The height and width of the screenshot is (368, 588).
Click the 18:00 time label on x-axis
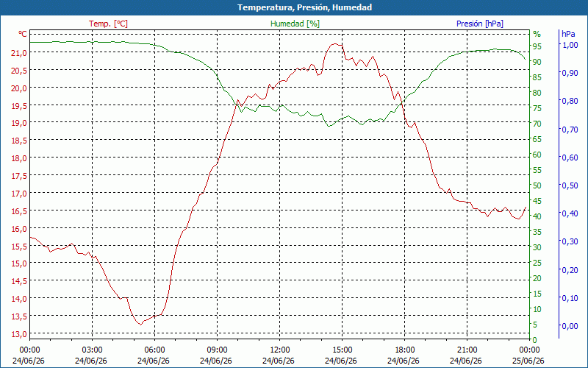(x=405, y=350)
